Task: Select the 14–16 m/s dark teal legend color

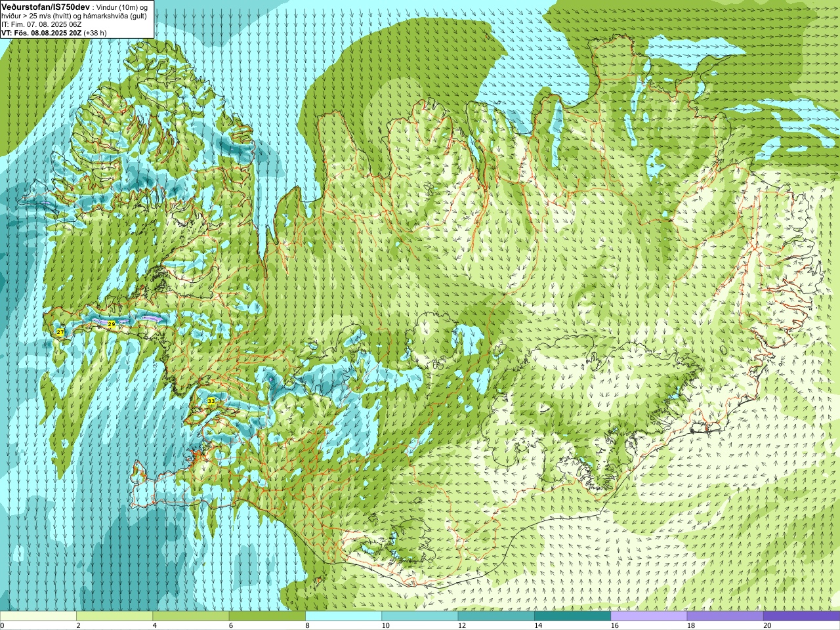Action: coord(572,616)
